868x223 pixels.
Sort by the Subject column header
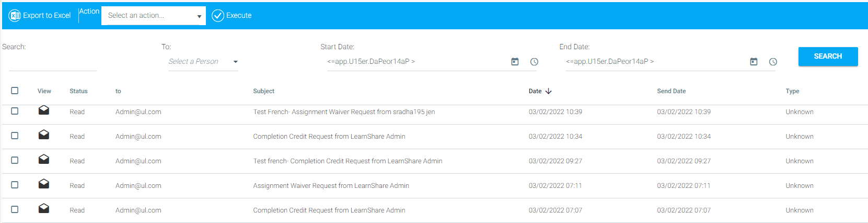click(263, 91)
